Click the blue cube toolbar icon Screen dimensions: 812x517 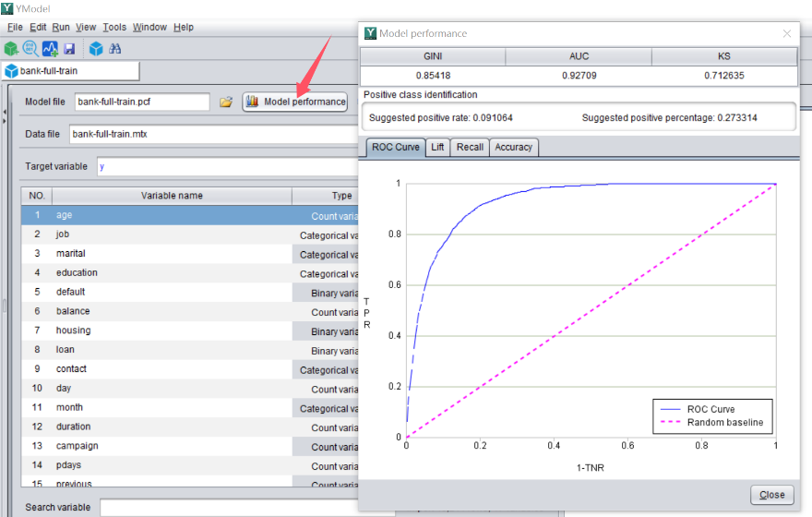coord(95,48)
